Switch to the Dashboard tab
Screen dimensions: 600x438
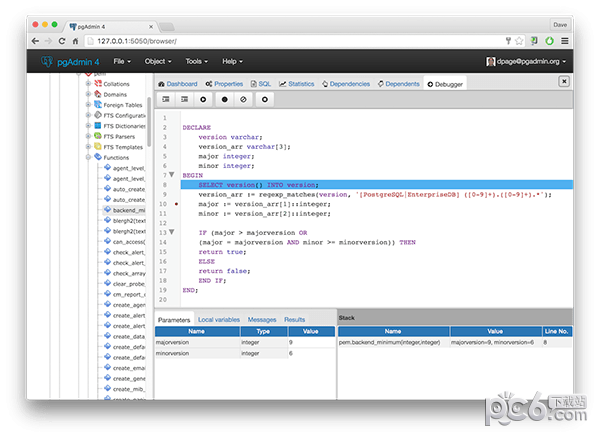click(178, 84)
